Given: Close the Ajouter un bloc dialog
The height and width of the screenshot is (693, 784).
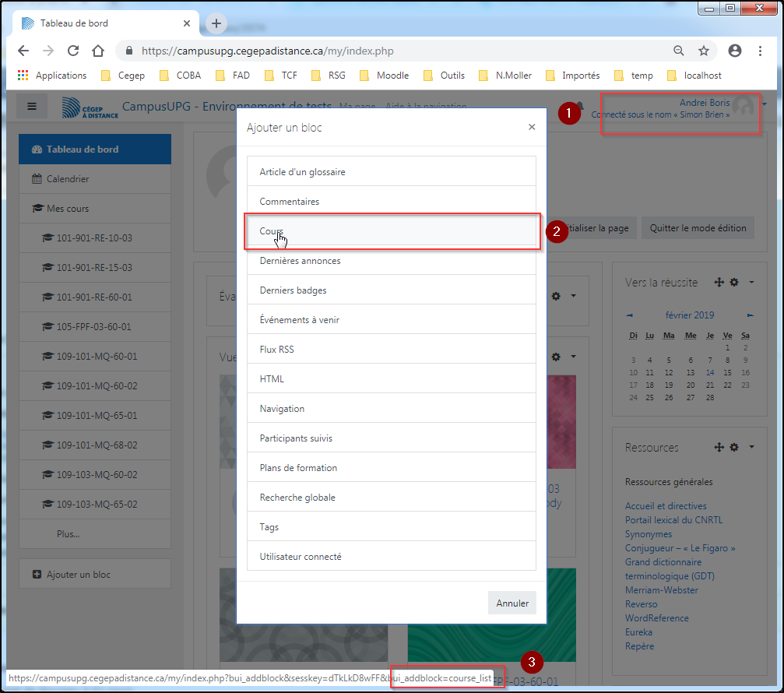Looking at the screenshot, I should [x=532, y=127].
